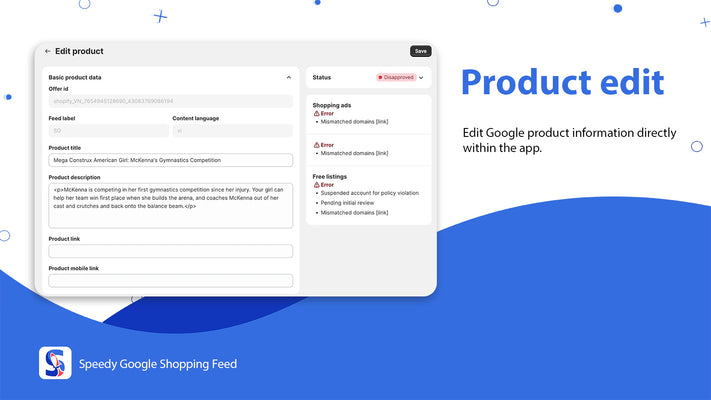Click the Speedy Google Shopping Feed logo icon
The height and width of the screenshot is (400, 711).
coord(55,363)
